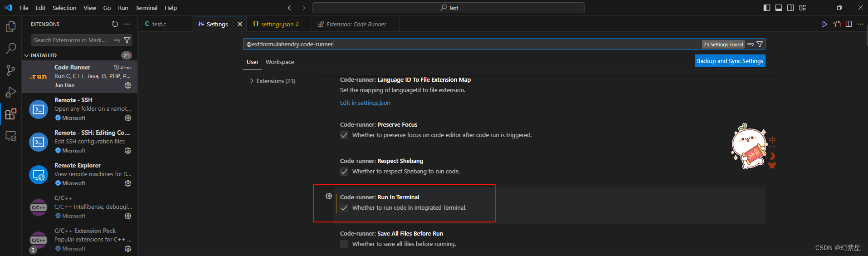
Task: Open Remote - SSH manage gear
Action: tap(128, 118)
